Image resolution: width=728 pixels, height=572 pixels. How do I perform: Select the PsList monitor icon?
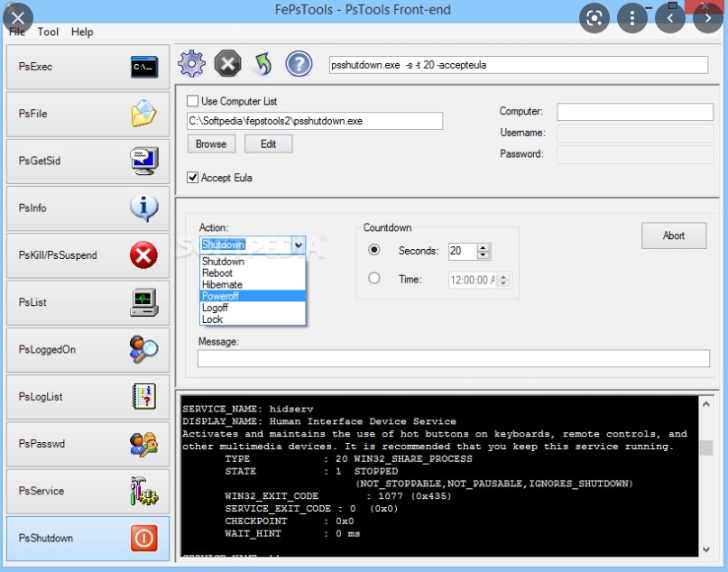[144, 302]
